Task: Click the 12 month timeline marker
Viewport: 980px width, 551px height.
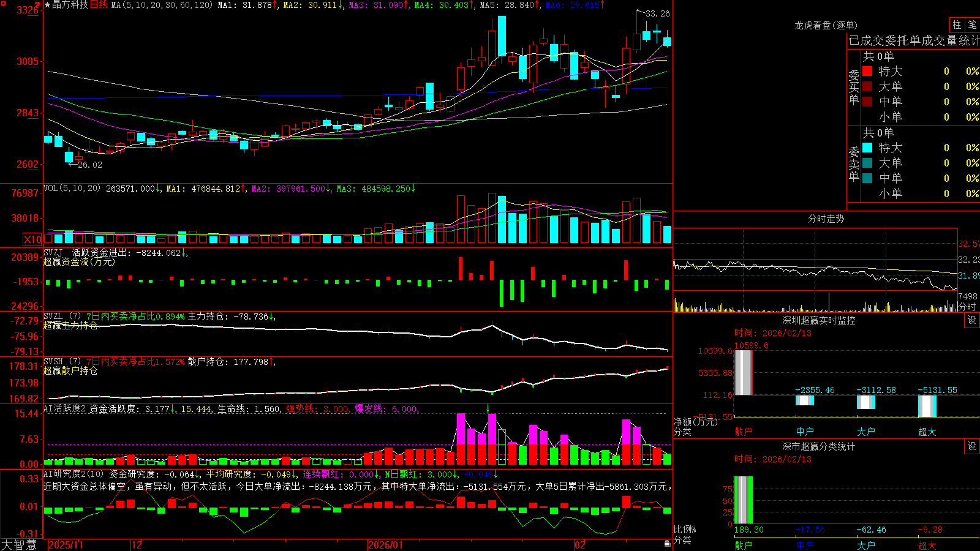Action: (x=137, y=545)
